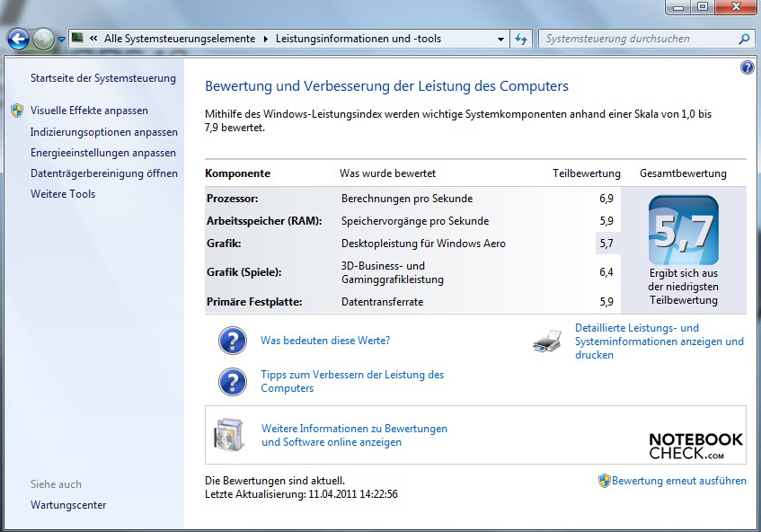Click shield icon beside Visuelle Effekte anpassen
Viewport: 761px width, 532px height.
17,111
